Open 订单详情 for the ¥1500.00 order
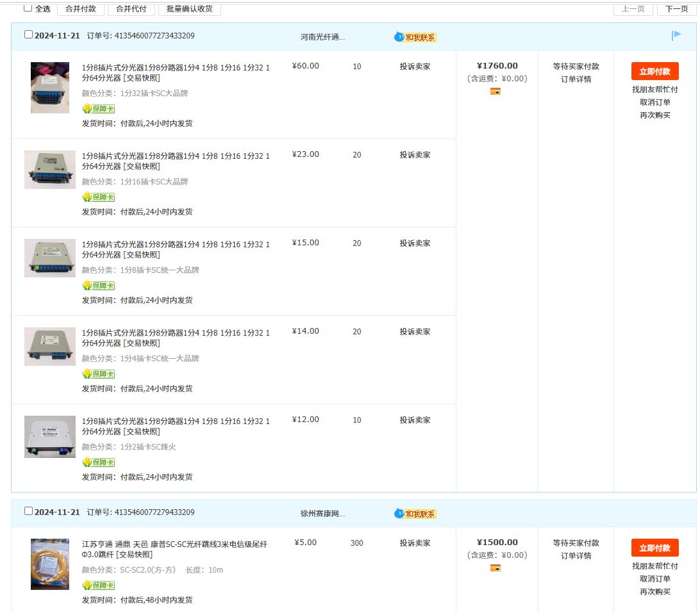700x613 pixels. point(576,556)
